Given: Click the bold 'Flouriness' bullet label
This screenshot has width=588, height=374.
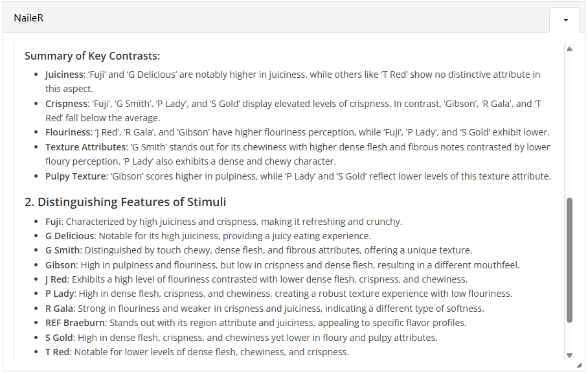Looking at the screenshot, I should click(x=68, y=132).
